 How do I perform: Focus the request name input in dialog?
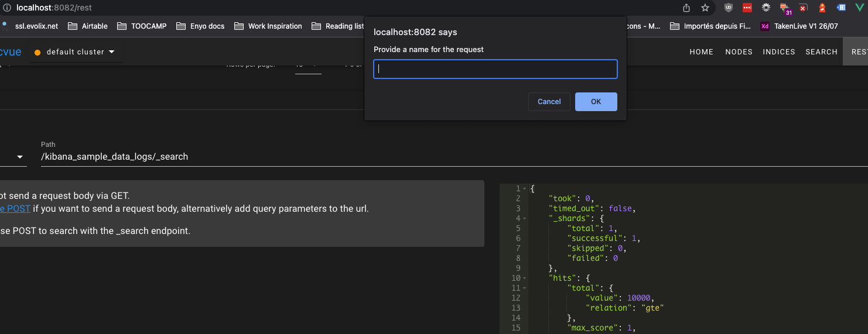click(x=495, y=69)
